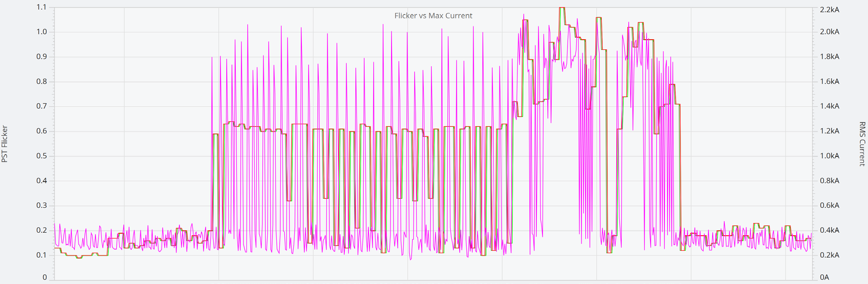Viewport: 868px width, 284px height.
Task: Click the right axis tick '2.0kA'
Action: tap(829, 32)
